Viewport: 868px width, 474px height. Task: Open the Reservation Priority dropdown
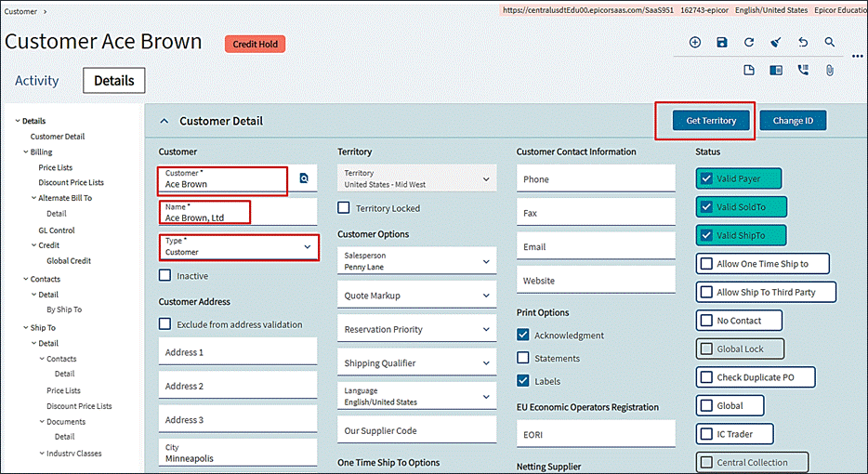pyautogui.click(x=486, y=329)
